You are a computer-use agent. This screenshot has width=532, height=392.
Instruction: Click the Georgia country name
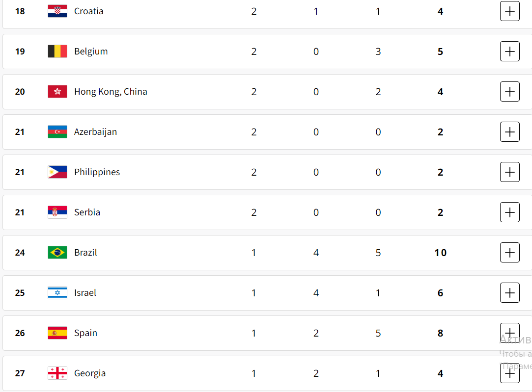point(90,373)
